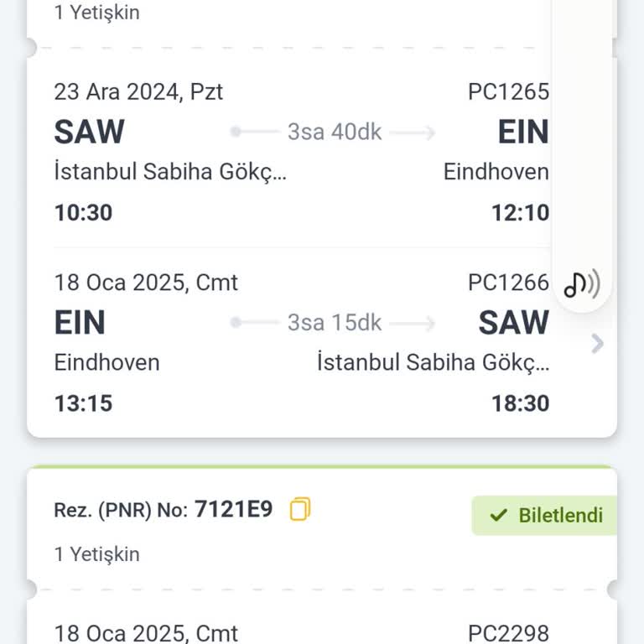Copy PNR number 7121E9 using copy icon
This screenshot has width=644, height=644.
[300, 509]
